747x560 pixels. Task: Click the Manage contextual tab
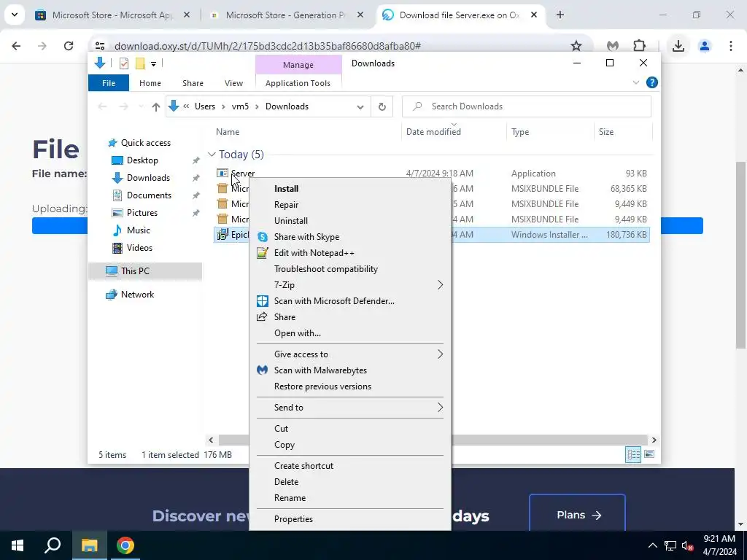pyautogui.click(x=298, y=65)
